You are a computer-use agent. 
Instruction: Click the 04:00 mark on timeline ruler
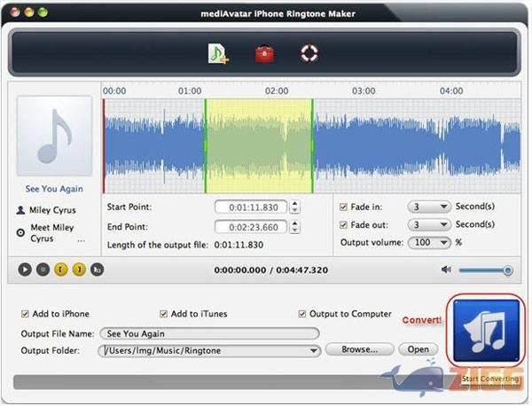point(451,91)
